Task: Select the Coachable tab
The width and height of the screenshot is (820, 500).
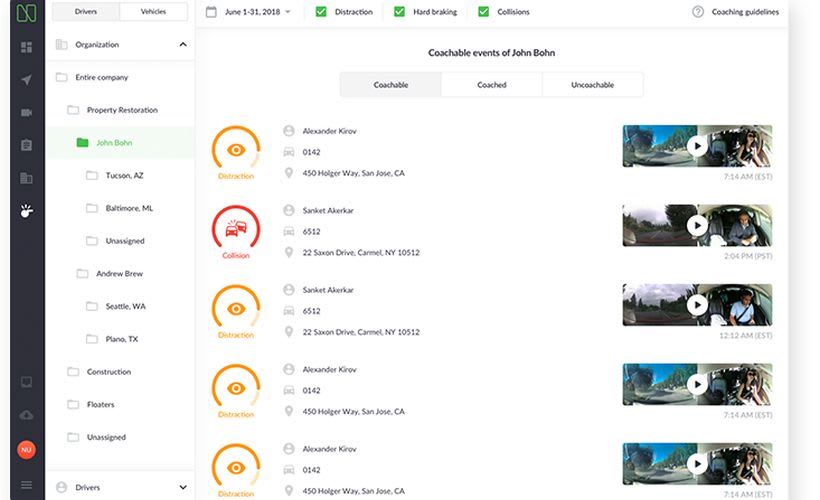Action: coord(391,85)
